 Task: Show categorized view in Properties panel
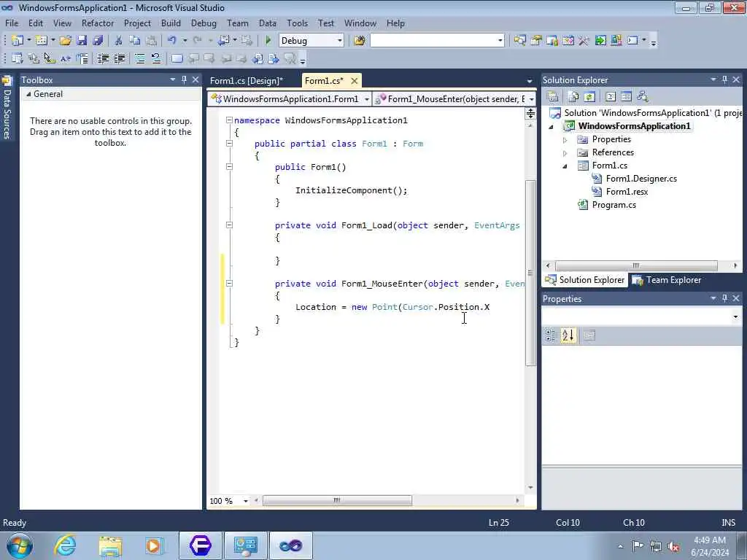551,335
